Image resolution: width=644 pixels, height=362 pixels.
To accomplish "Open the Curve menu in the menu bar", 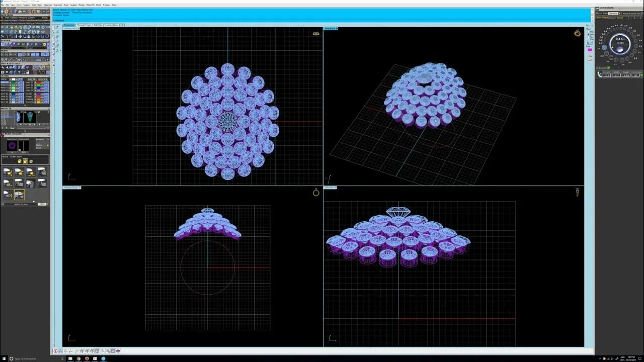I will tap(19, 5).
